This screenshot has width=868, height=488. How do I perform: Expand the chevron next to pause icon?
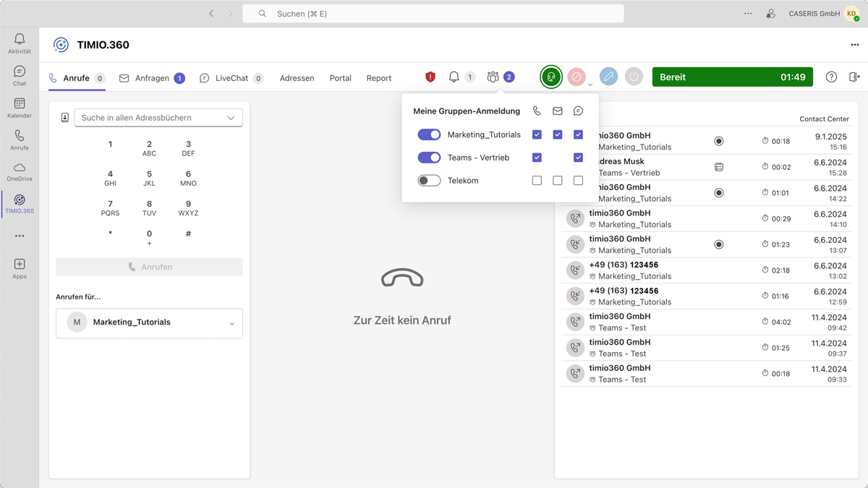click(x=590, y=85)
